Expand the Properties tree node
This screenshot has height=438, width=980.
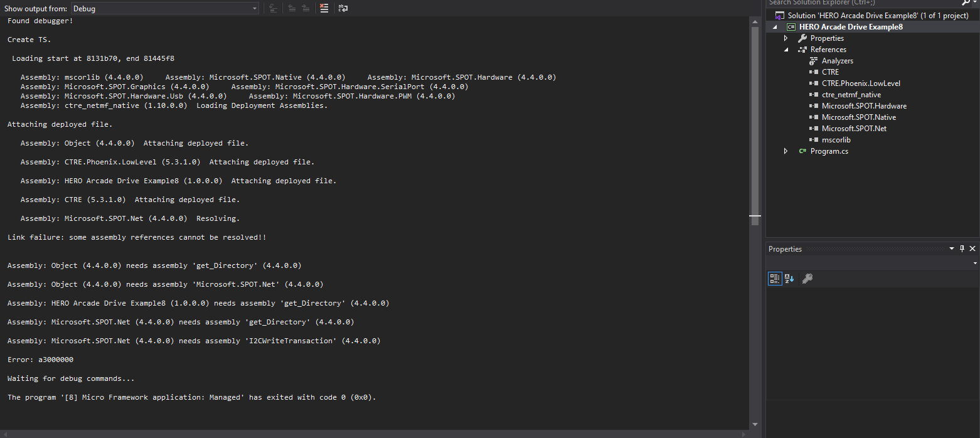click(786, 38)
